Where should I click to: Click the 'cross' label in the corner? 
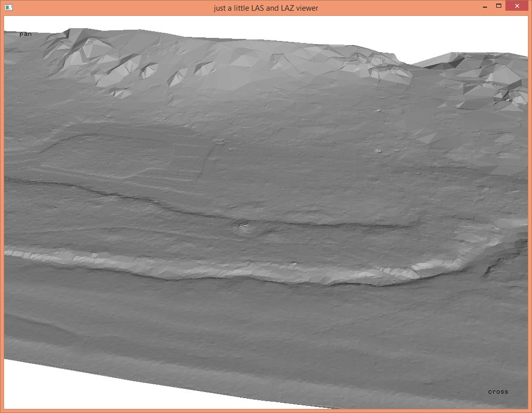click(x=498, y=392)
